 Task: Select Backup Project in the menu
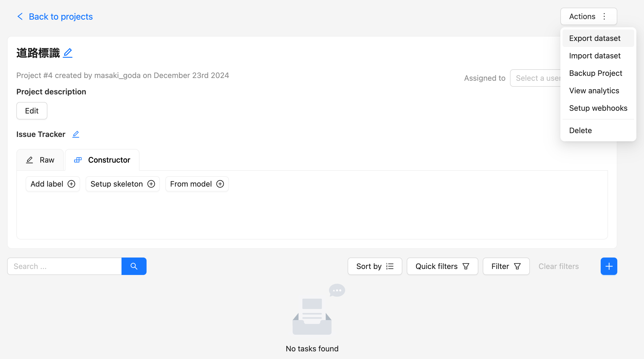[x=596, y=73]
